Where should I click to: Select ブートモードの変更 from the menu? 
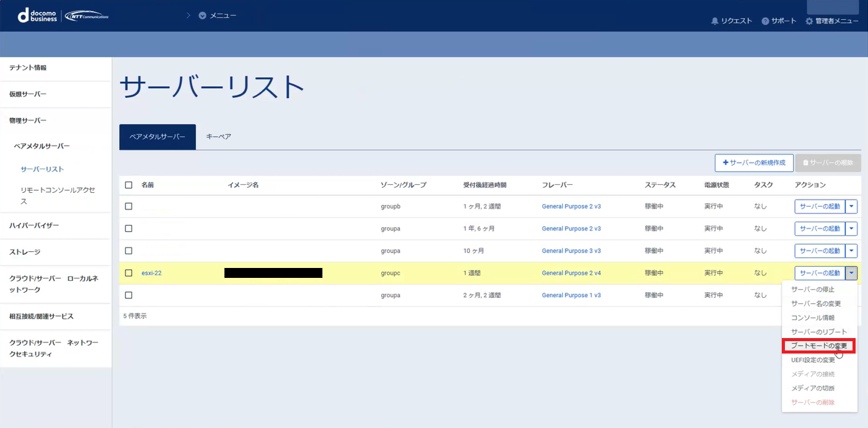(818, 346)
